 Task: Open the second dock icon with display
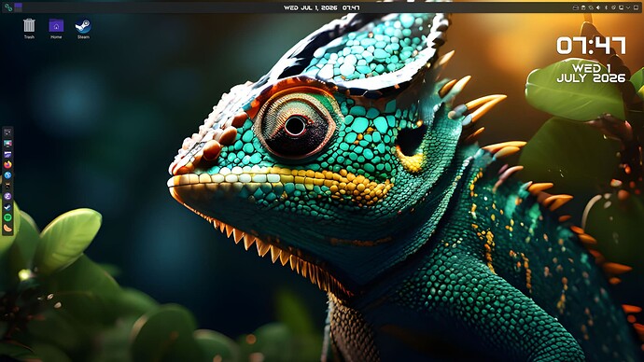pos(7,144)
